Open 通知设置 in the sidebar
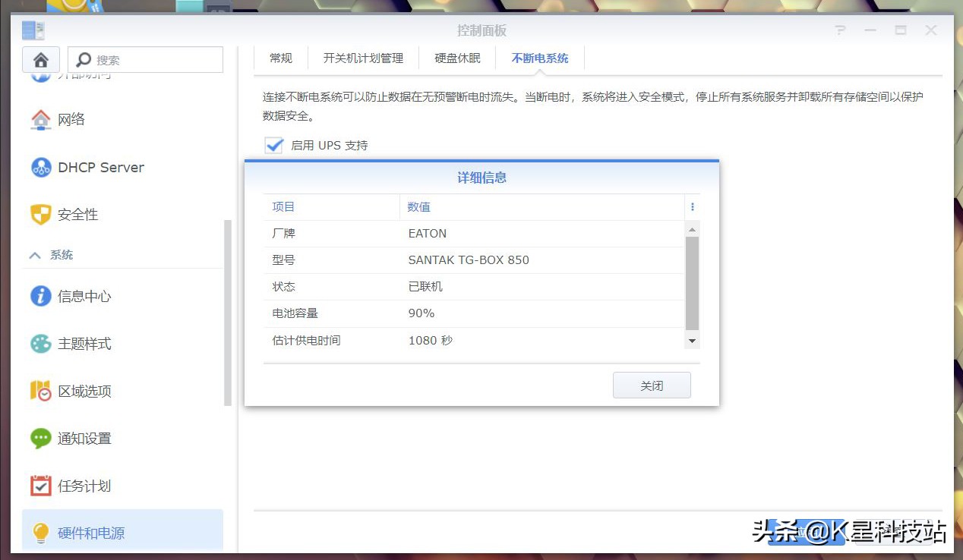The width and height of the screenshot is (963, 560). click(x=86, y=438)
